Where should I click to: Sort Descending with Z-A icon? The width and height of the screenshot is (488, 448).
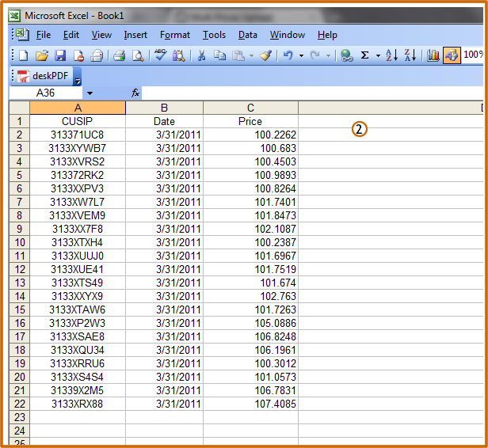coord(410,55)
